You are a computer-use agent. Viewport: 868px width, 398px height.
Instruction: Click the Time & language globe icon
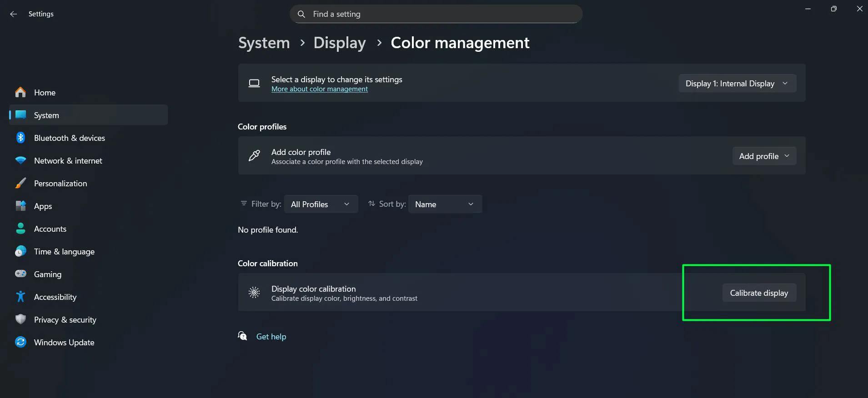coord(20,251)
